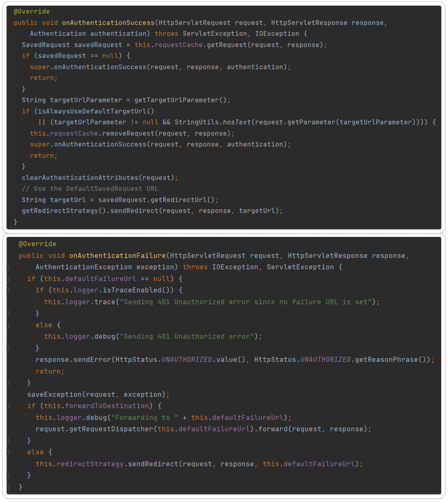Click 'saveException(request, exception)' call
This screenshot has width=448, height=502.
[96, 395]
